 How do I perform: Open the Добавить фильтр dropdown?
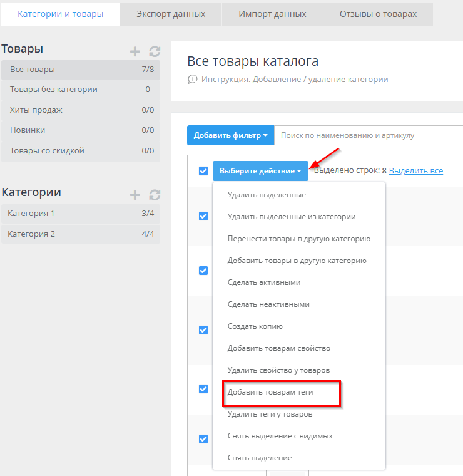(230, 135)
